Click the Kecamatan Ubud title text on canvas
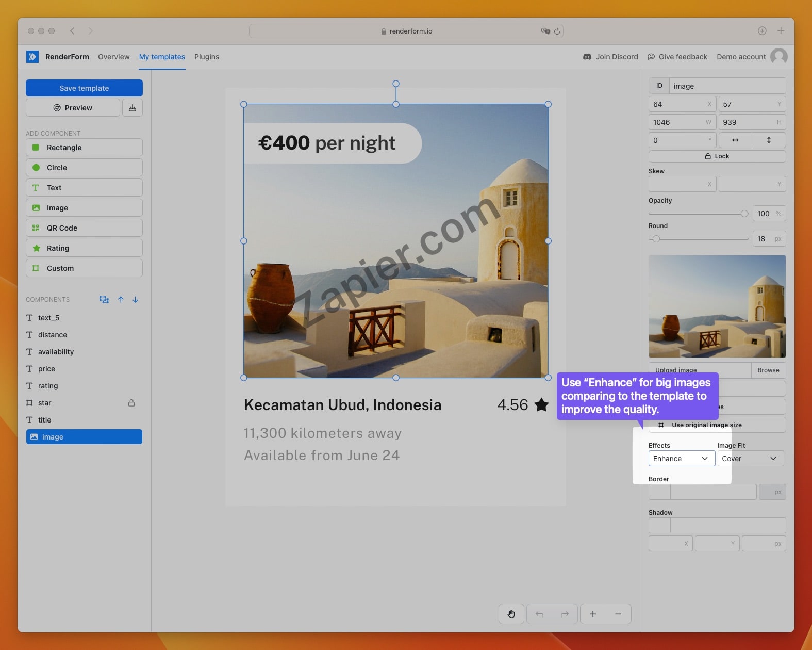This screenshot has width=812, height=650. tap(343, 405)
